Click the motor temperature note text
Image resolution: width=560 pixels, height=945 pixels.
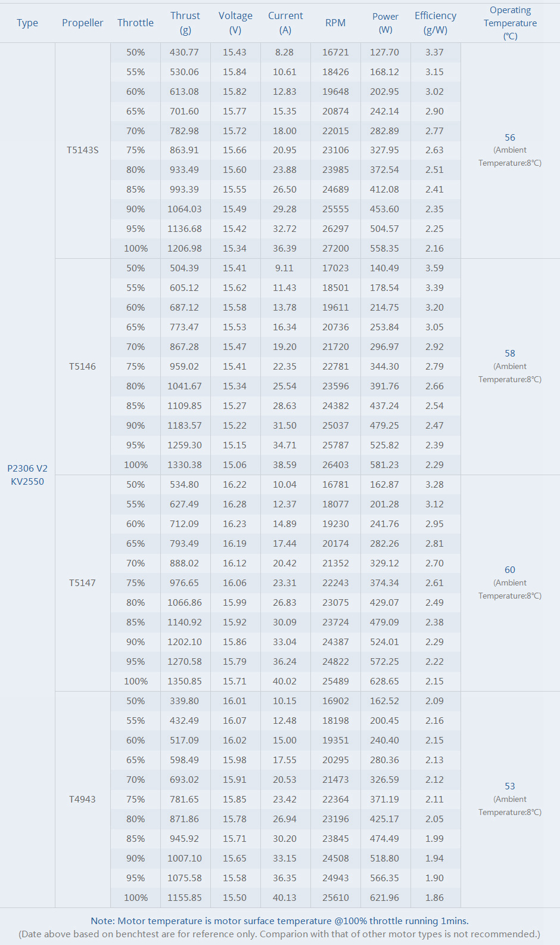(x=279, y=921)
